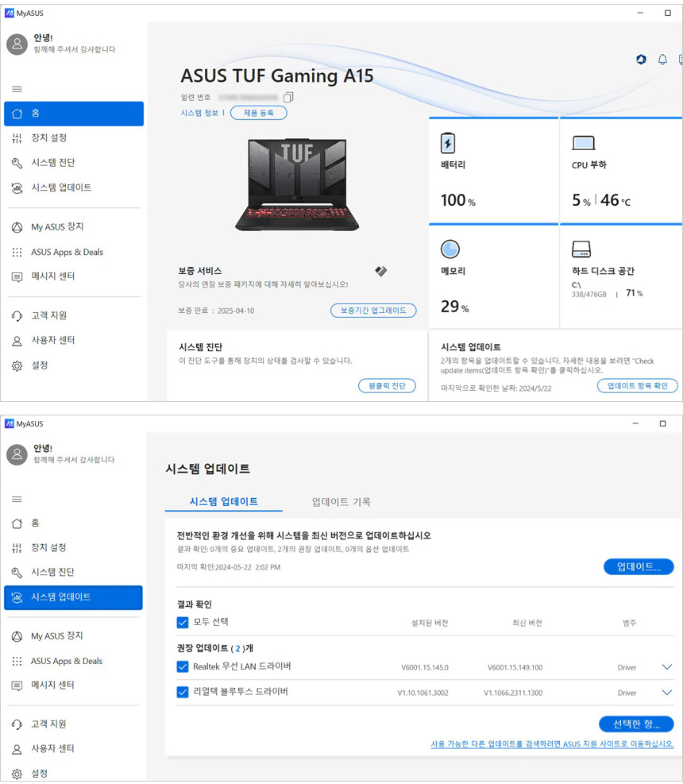Click TUF laptop product image
This screenshot has height=784, width=683.
[x=297, y=184]
